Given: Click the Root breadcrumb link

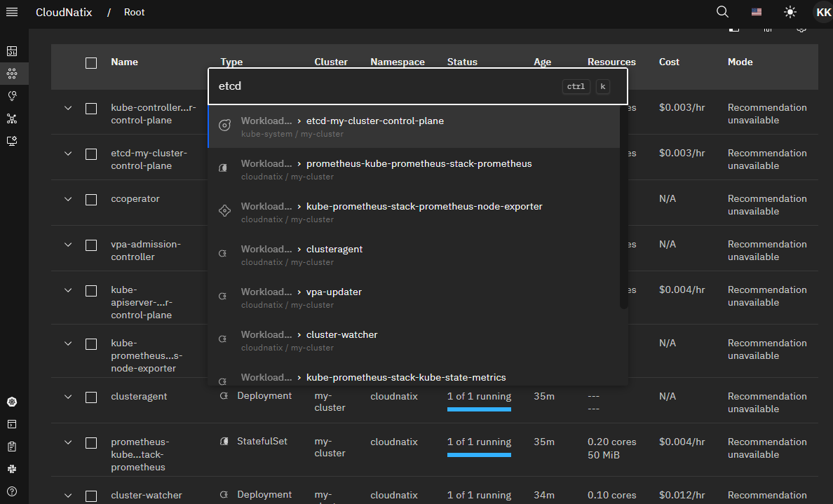Looking at the screenshot, I should pos(134,12).
